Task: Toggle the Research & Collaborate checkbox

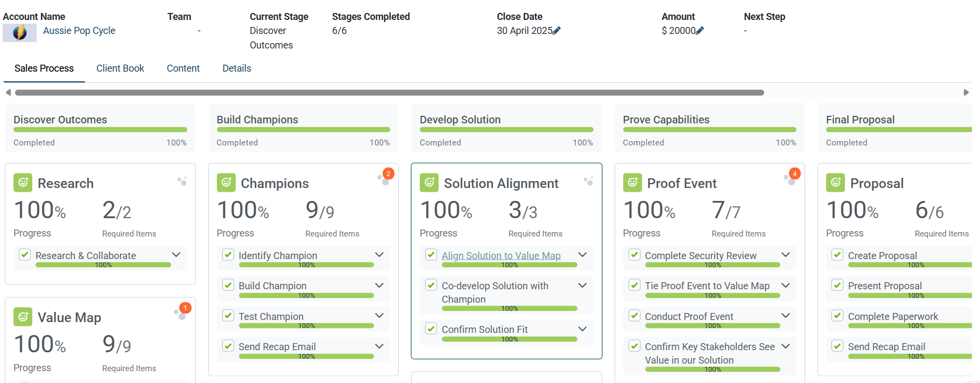Action: [25, 254]
